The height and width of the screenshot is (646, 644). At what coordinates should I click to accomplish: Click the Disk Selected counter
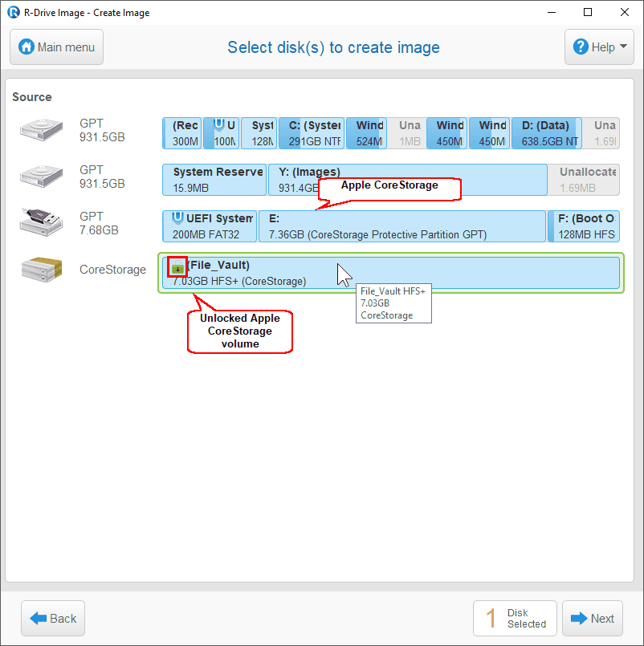[x=515, y=618]
